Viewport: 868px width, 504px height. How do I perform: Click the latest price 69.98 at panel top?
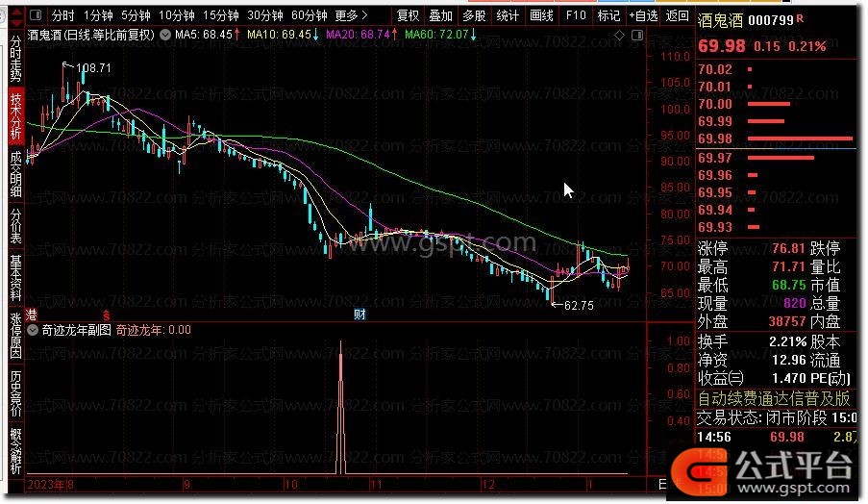pyautogui.click(x=721, y=46)
